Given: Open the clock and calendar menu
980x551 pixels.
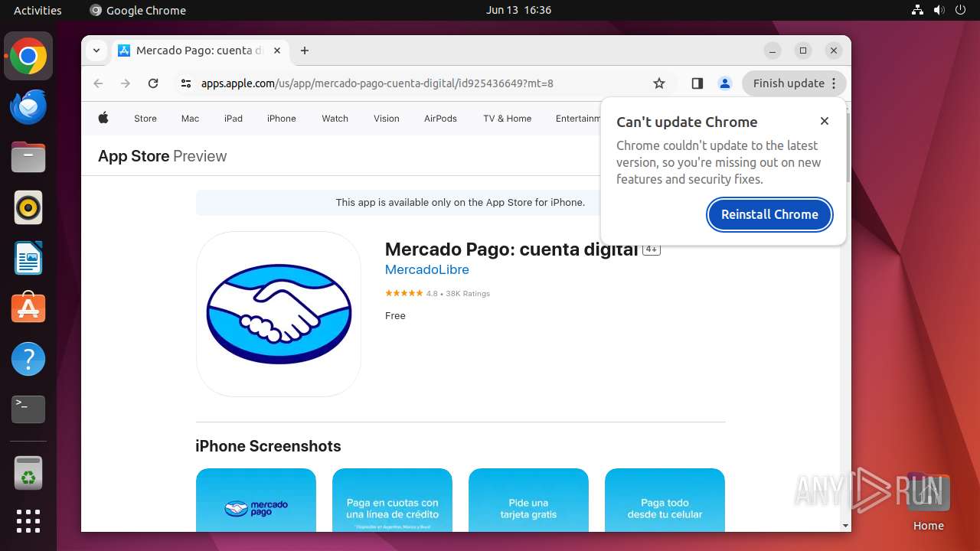Looking at the screenshot, I should click(518, 10).
